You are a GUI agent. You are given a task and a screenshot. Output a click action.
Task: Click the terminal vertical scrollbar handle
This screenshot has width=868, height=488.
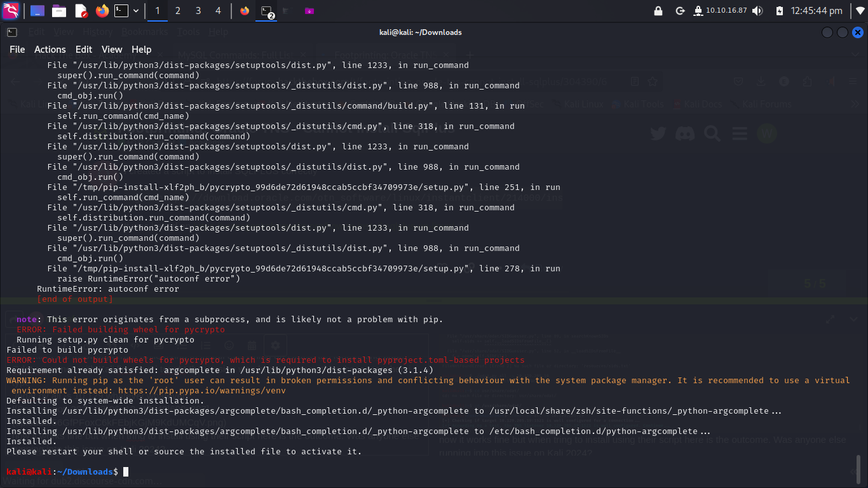(857, 470)
